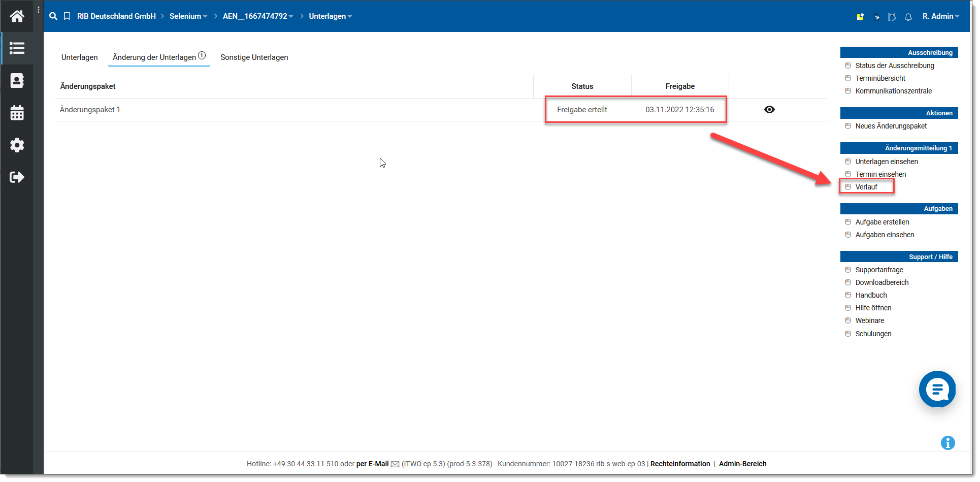
Task: Open the Admin-Bereich footer link
Action: pyautogui.click(x=742, y=464)
